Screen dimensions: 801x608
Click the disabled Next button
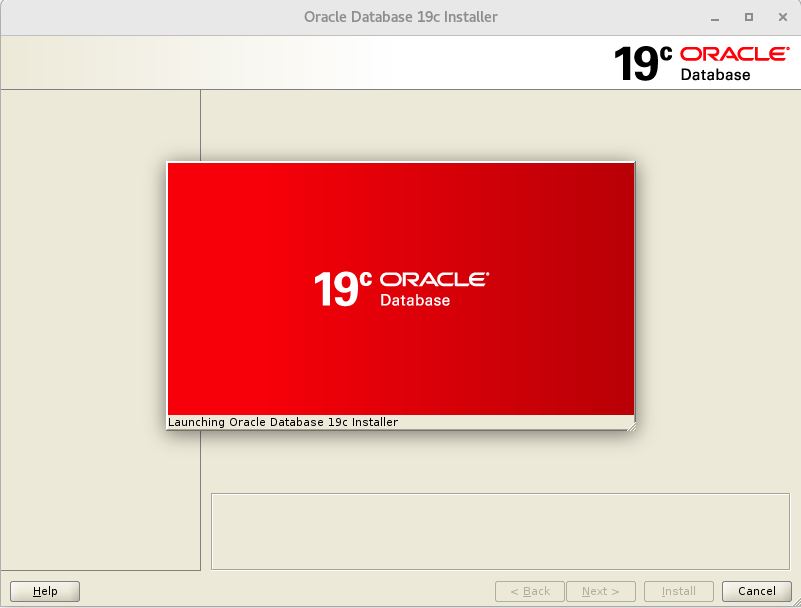tap(601, 591)
